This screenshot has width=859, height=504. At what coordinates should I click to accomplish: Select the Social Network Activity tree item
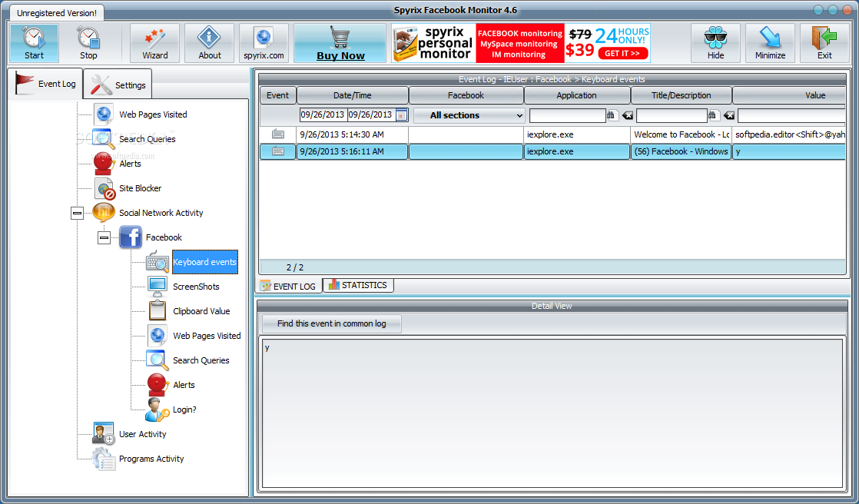(x=161, y=213)
